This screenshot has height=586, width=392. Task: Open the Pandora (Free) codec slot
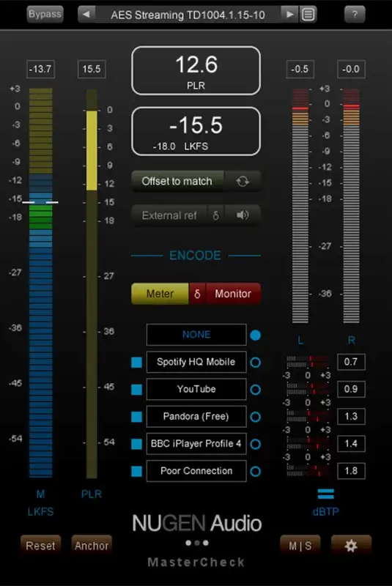(x=196, y=416)
